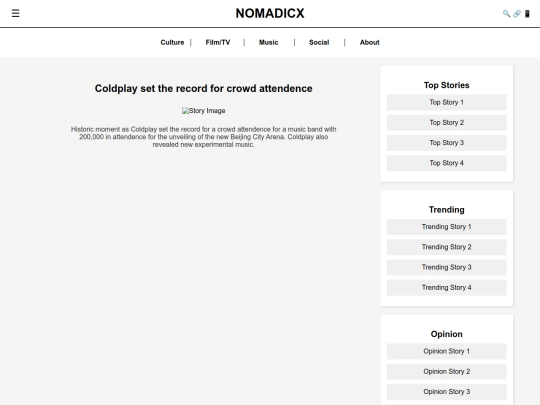The width and height of the screenshot is (540, 405).
Task: Open the hamburger menu icon
Action: click(15, 13)
